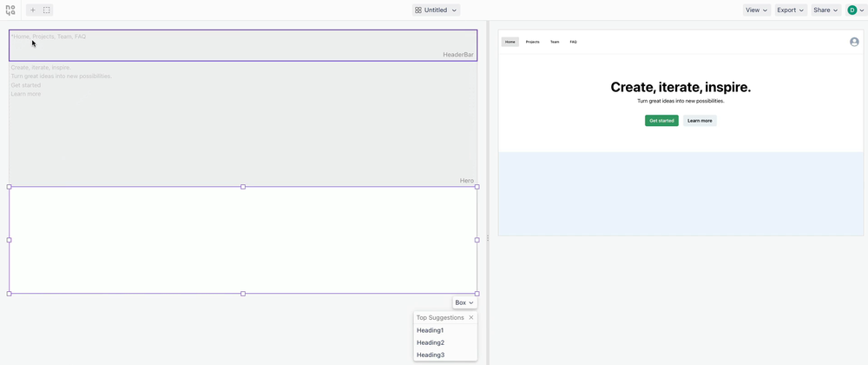Viewport: 868px width, 365px height.
Task: Open the Box type dropdown
Action: [x=464, y=302]
